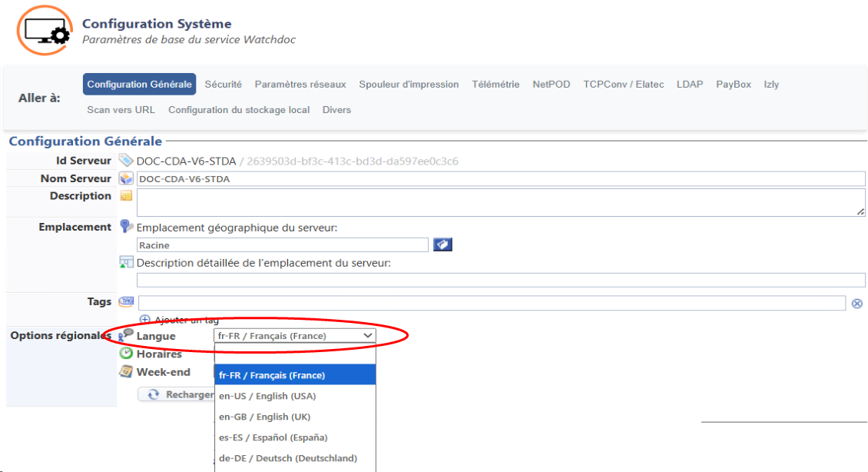Click the clock icon beside Horaires
Screen dimensions: 868x472
(x=126, y=354)
